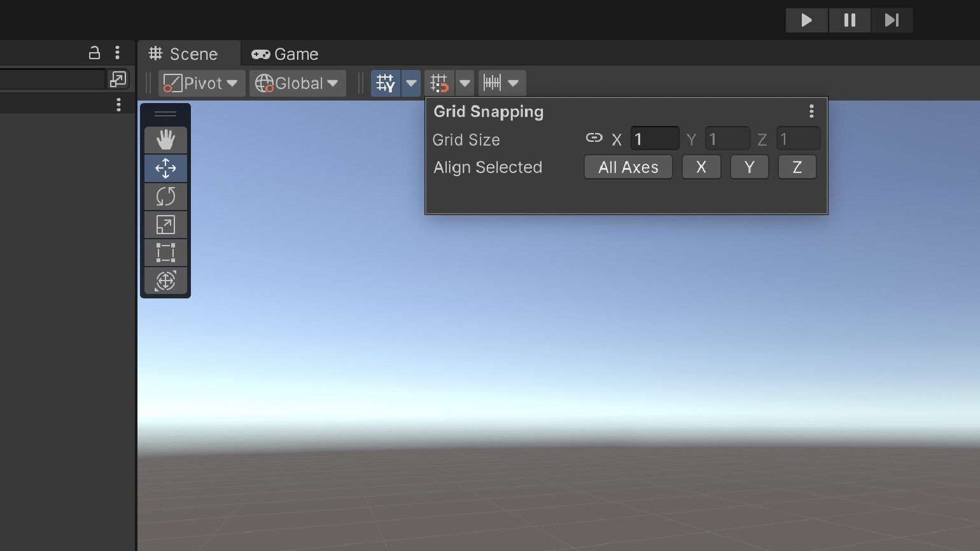Viewport: 980px width, 551px height.
Task: Click the Grid Size X input field
Action: (x=655, y=139)
